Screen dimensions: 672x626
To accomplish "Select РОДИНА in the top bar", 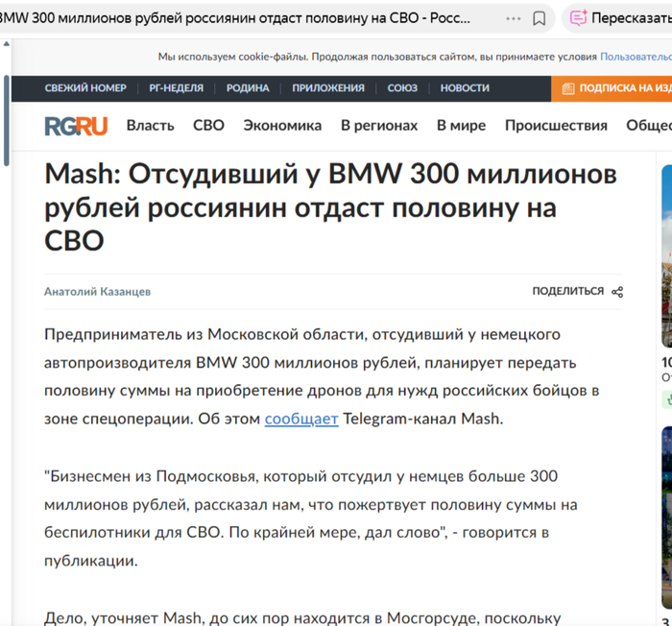I will click(248, 88).
